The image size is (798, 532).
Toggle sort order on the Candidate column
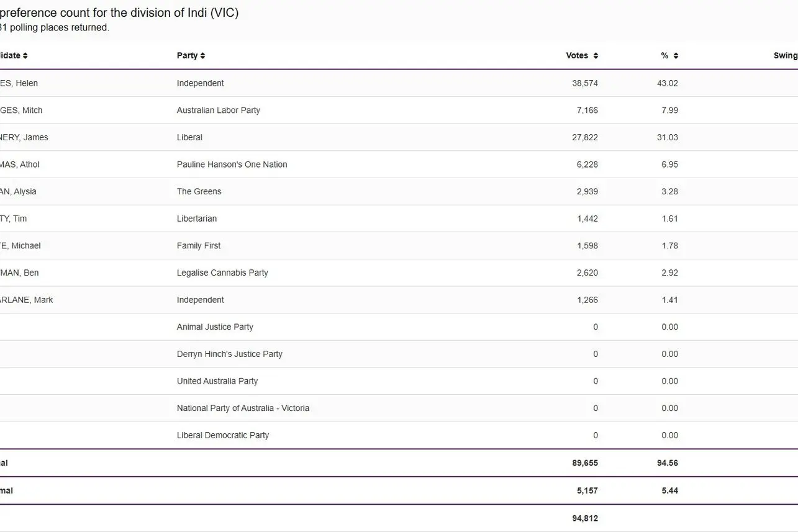coord(24,55)
